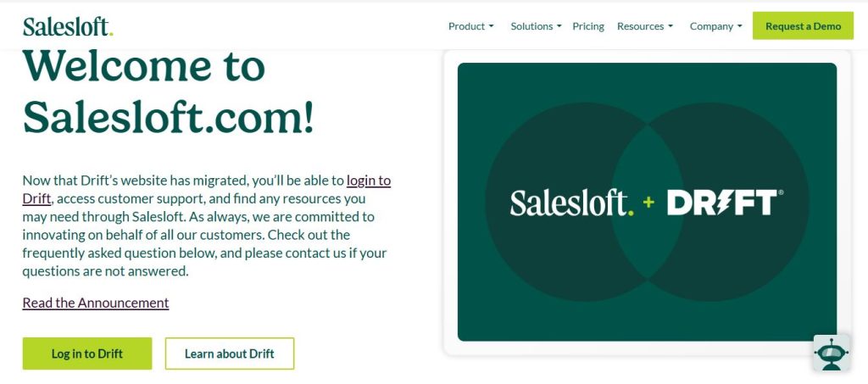
Task: Click the caret arrow beside Resources
Action: 670,26
